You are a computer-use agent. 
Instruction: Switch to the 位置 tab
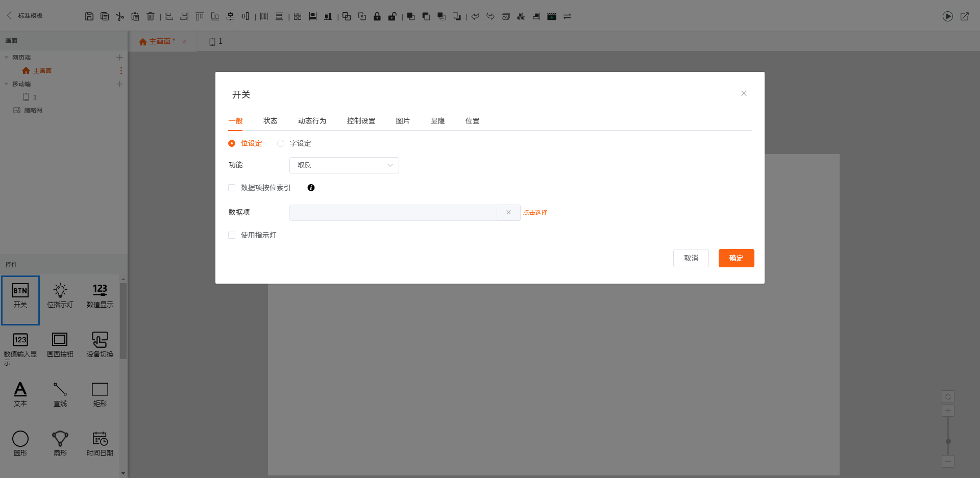[x=472, y=121]
